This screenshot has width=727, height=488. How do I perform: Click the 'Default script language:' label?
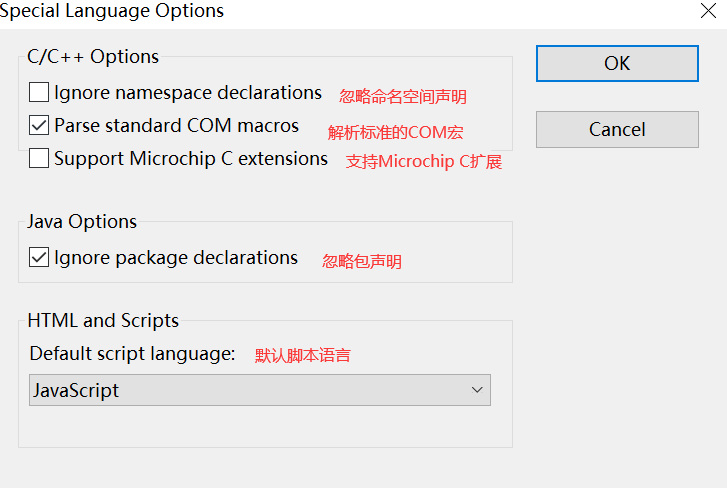click(x=133, y=354)
